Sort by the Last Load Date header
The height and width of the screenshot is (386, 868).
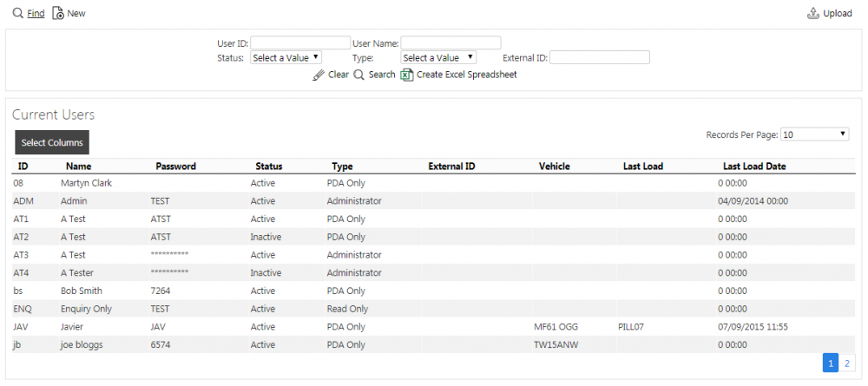[x=754, y=166]
